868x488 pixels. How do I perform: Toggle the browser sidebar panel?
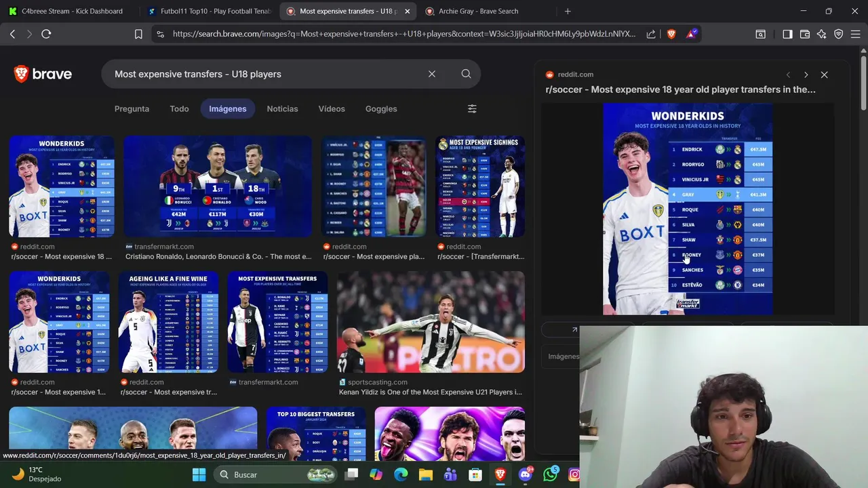[787, 34]
